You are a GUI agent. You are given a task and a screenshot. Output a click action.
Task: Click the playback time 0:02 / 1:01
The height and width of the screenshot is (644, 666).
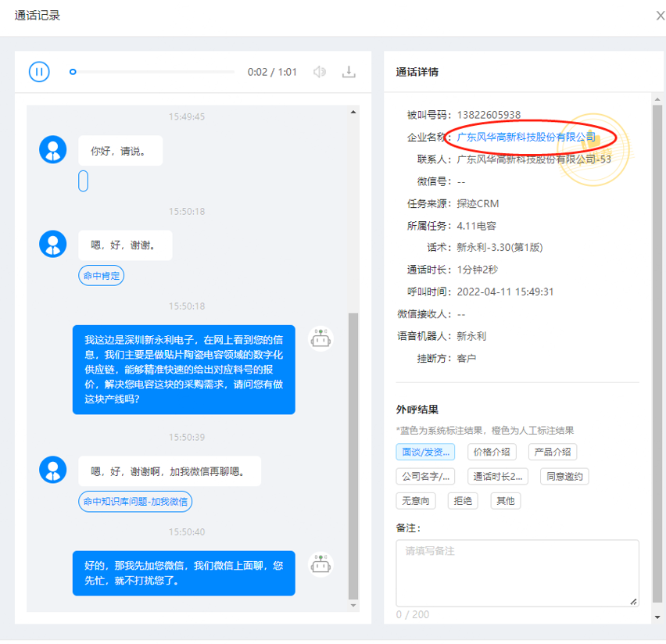[x=272, y=72]
